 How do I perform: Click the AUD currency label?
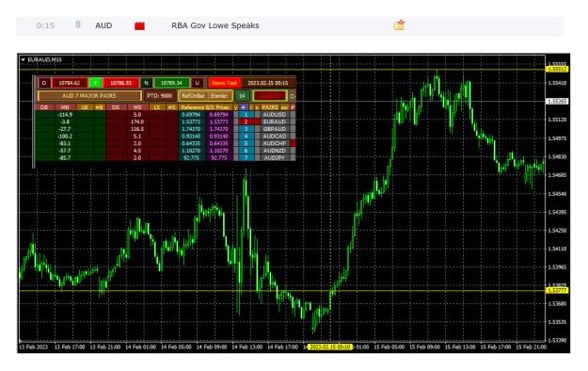pyautogui.click(x=103, y=25)
